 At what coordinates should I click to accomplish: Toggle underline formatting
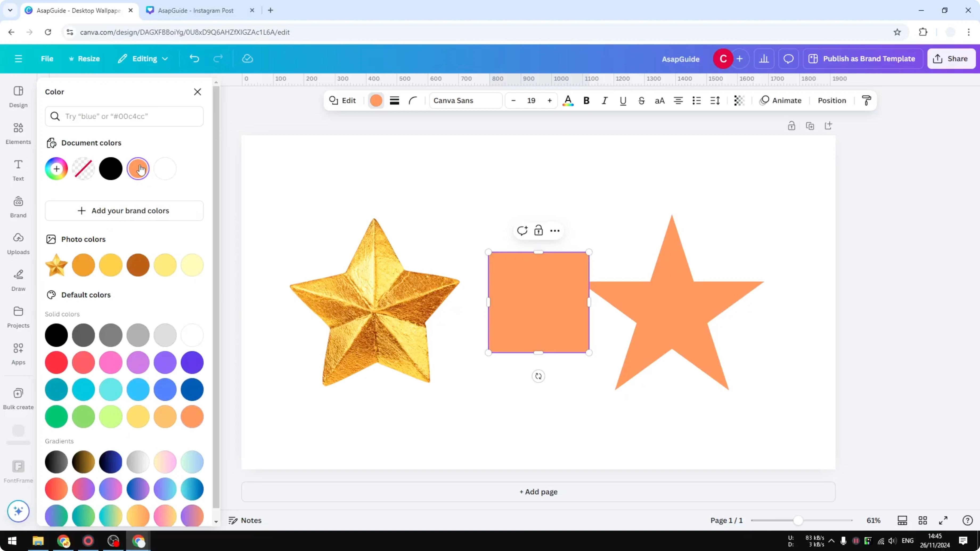(623, 100)
